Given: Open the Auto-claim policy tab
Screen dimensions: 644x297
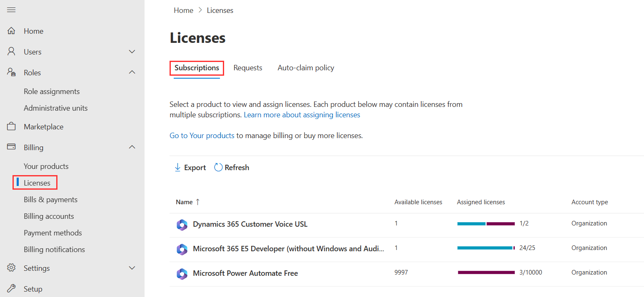Looking at the screenshot, I should [x=305, y=67].
